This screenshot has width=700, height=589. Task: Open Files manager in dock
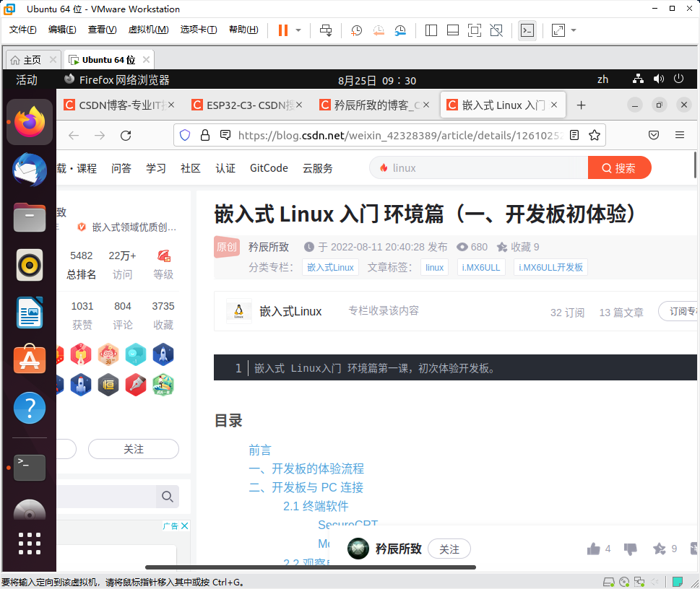pyautogui.click(x=30, y=217)
